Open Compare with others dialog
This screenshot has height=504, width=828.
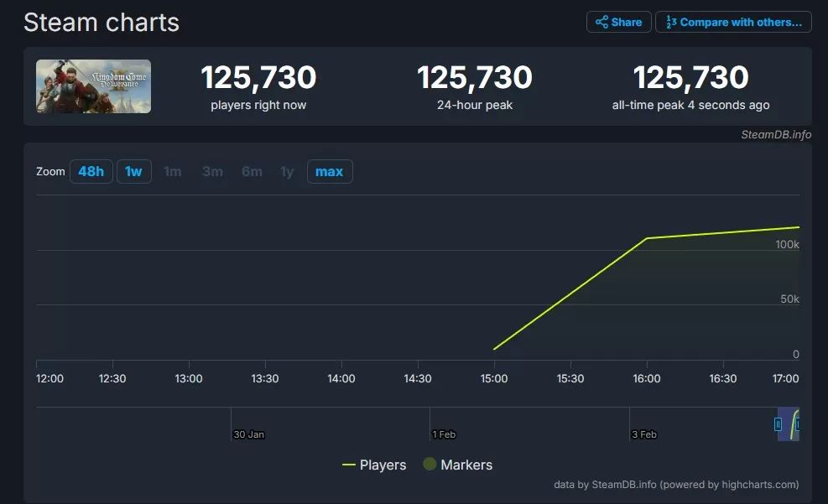click(733, 22)
